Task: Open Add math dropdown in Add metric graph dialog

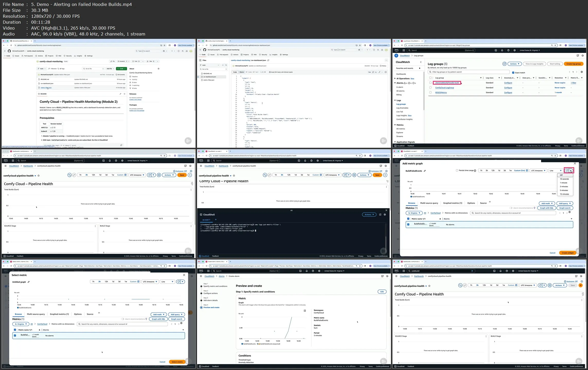Action: [547, 203]
